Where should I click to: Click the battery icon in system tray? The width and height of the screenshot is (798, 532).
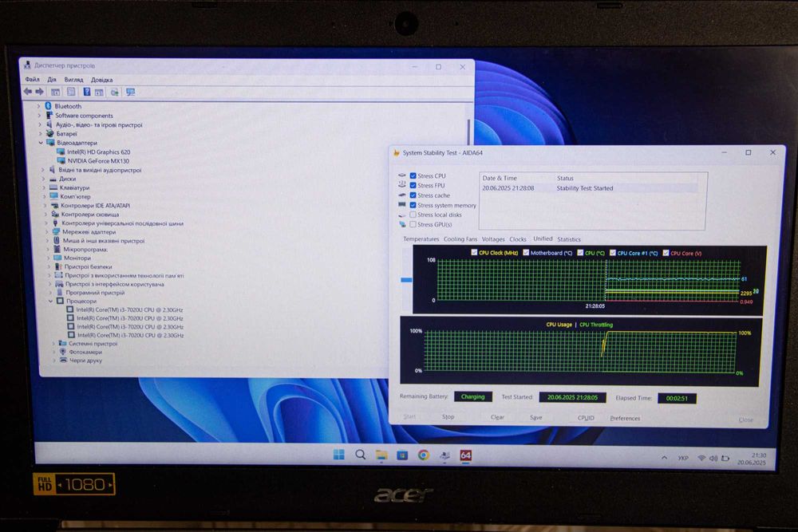725,459
